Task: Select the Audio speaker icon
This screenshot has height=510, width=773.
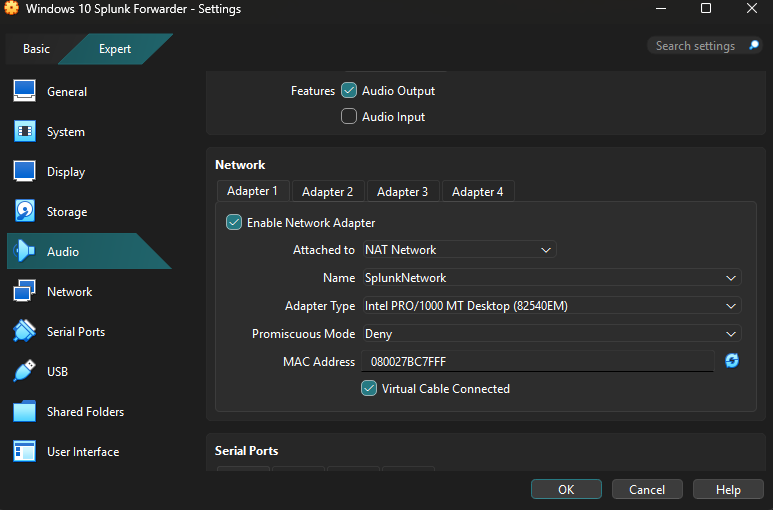Action: 24,251
